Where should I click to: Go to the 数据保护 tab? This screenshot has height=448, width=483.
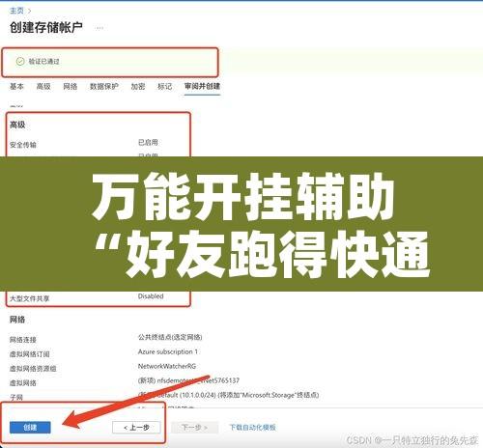[104, 86]
